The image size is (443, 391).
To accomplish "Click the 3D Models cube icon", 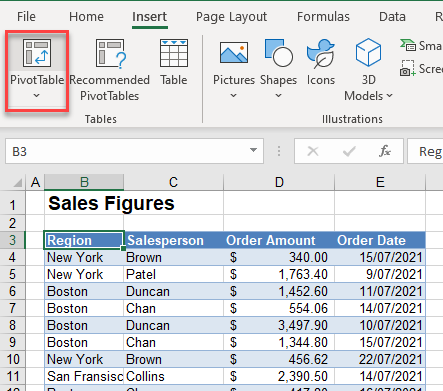I will click(x=368, y=52).
